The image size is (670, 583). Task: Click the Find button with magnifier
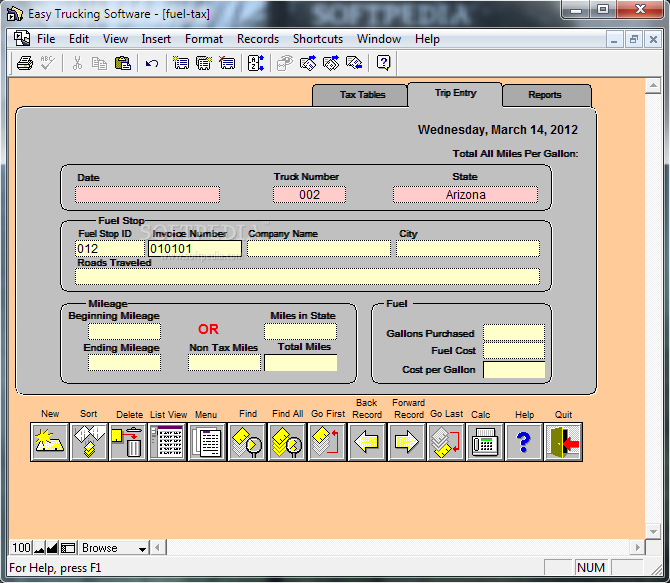247,442
